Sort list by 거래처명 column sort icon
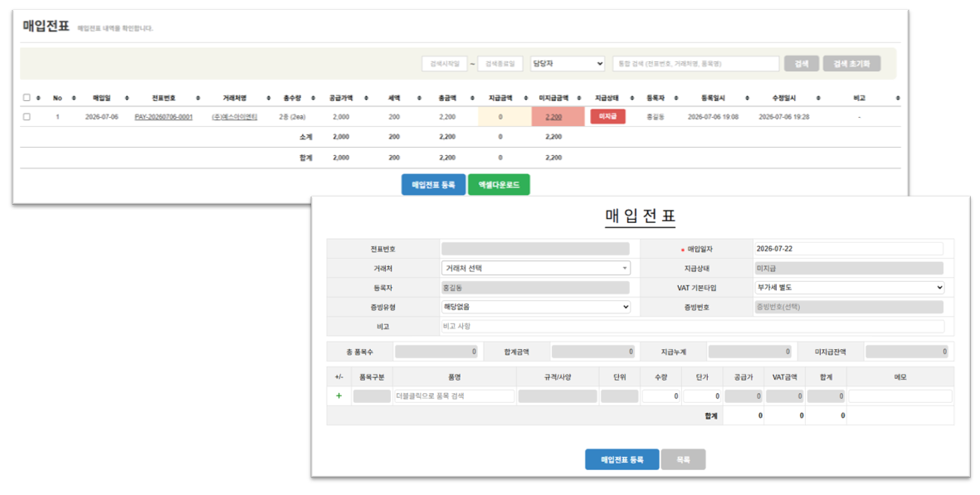 click(x=269, y=98)
